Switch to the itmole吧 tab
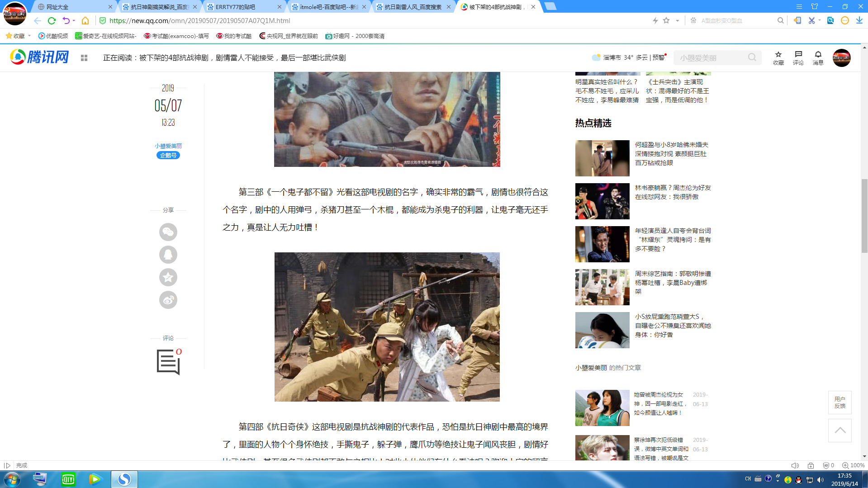The height and width of the screenshot is (488, 868). (329, 7)
